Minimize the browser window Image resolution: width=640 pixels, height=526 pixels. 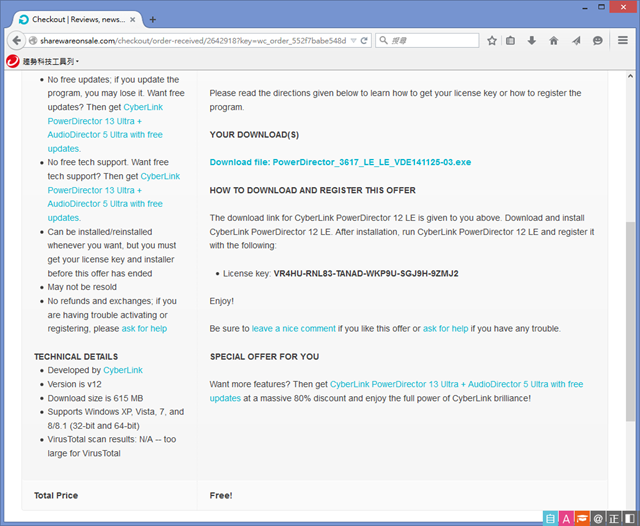tap(585, 7)
